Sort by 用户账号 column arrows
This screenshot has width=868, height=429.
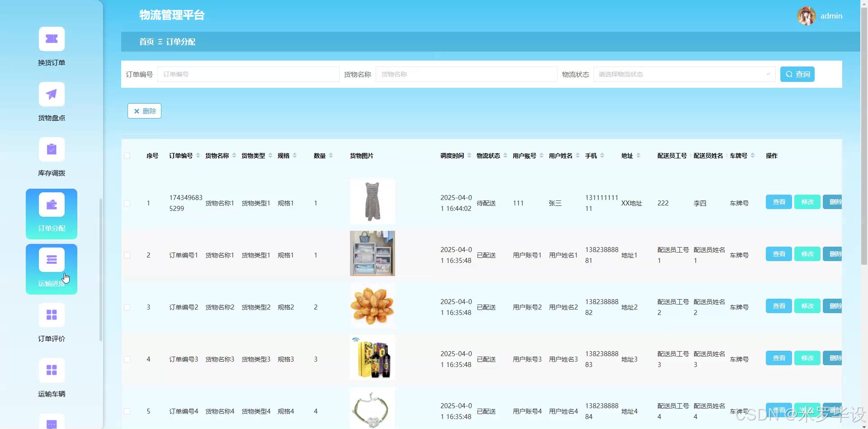point(542,156)
